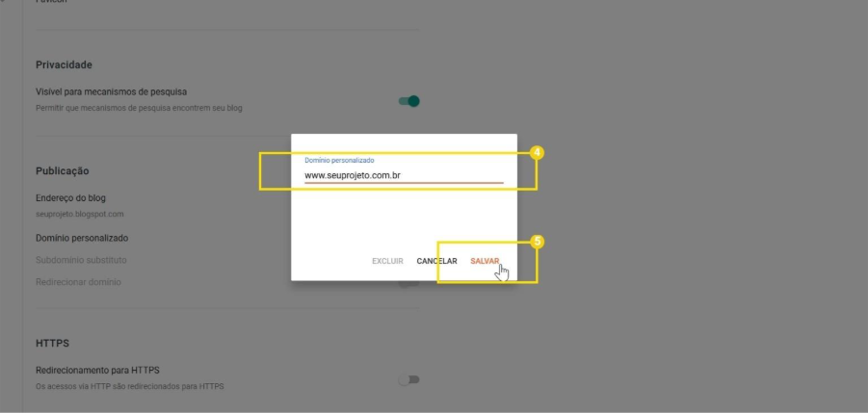Screen dimensions: 868x413
Task: Open Domínio personalizado in the Publicação section
Action: (82, 237)
